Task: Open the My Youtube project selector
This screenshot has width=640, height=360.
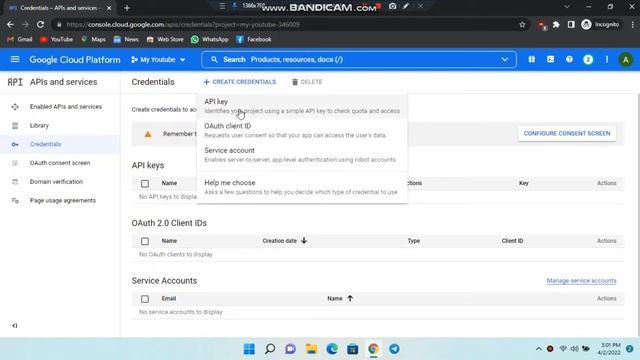Action: point(158,60)
